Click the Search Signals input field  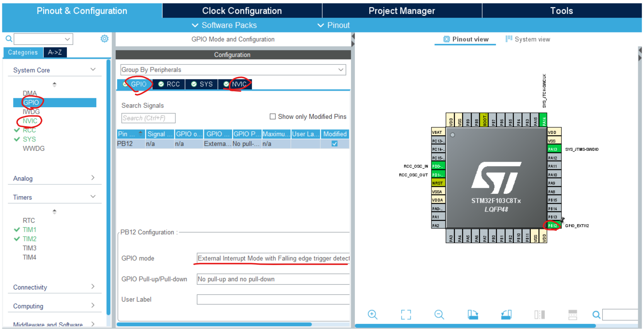pos(148,118)
